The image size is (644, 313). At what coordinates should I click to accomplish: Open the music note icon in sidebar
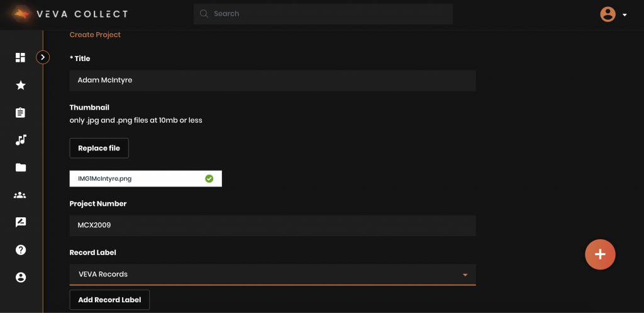click(x=21, y=140)
